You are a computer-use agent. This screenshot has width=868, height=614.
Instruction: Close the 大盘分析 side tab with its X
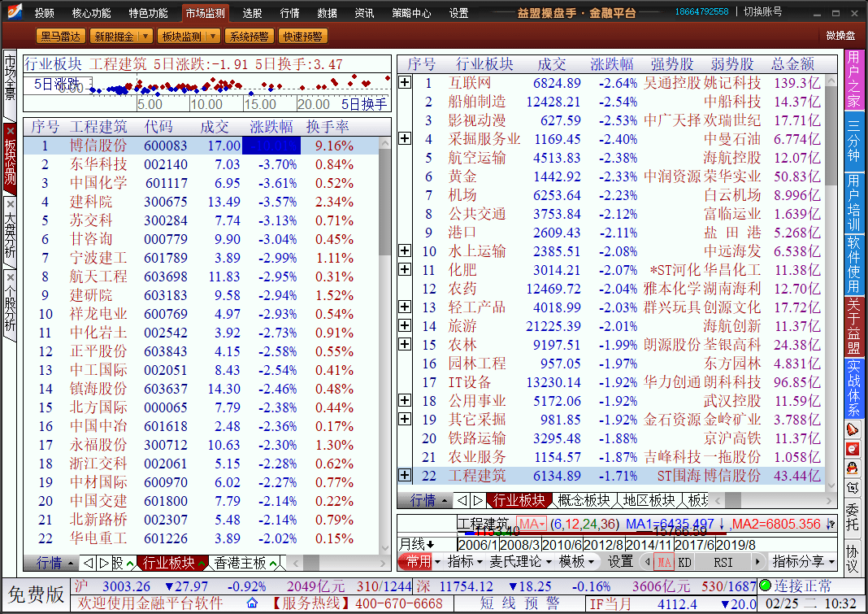pos(10,205)
